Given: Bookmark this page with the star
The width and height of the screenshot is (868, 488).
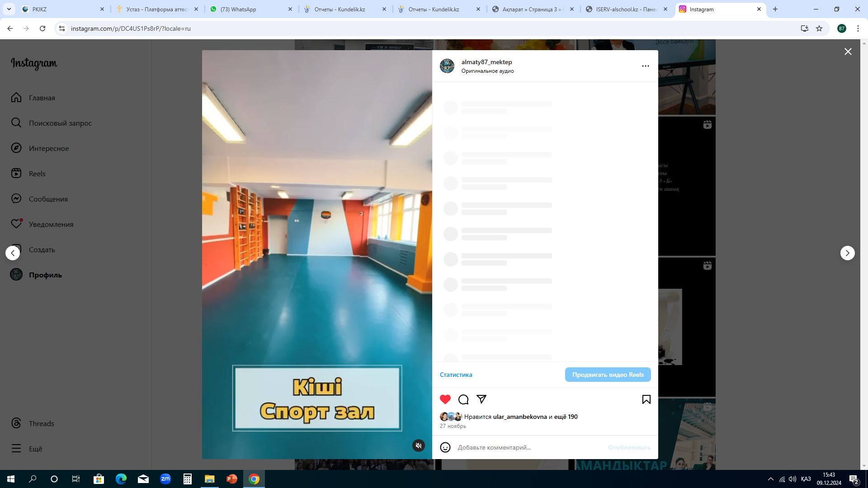Looking at the screenshot, I should tap(819, 28).
